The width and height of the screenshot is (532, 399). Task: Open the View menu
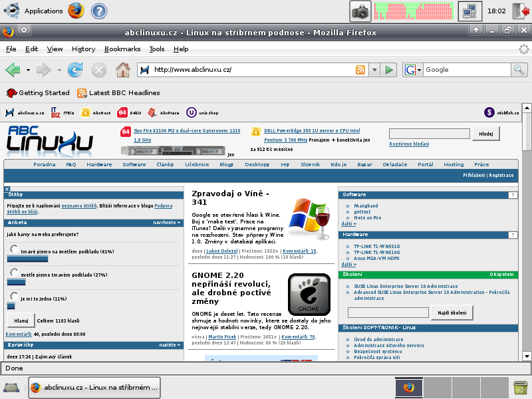(x=55, y=49)
